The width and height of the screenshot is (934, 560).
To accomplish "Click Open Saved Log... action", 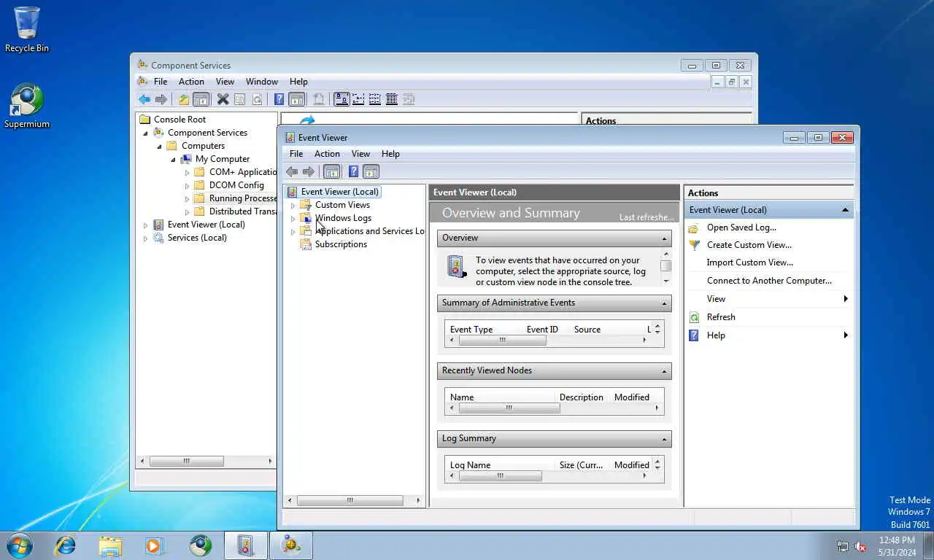I will coord(741,227).
